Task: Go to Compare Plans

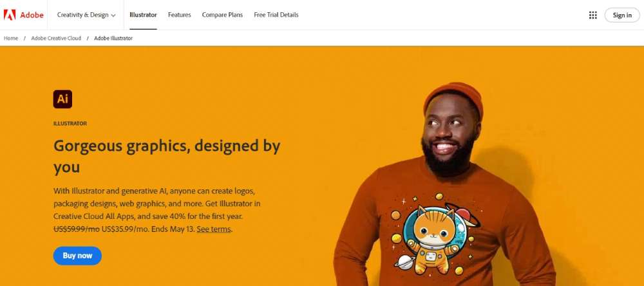Action: coord(222,15)
